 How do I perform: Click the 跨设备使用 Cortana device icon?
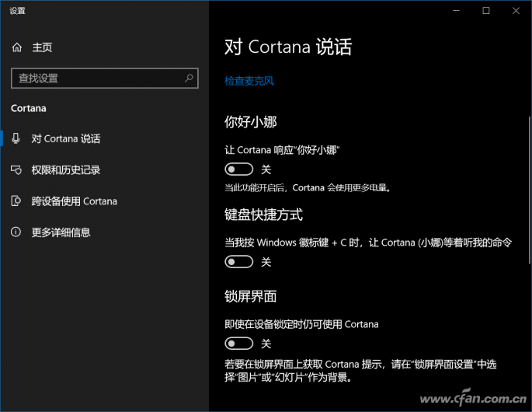16,201
